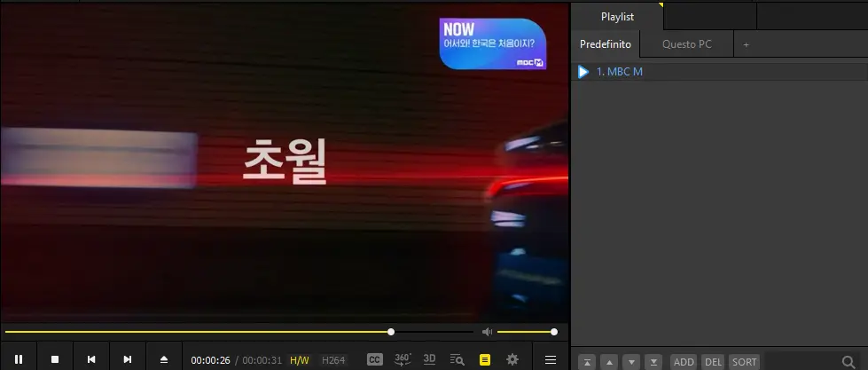The height and width of the screenshot is (370, 868).
Task: Pause the video playback
Action: [x=19, y=359]
